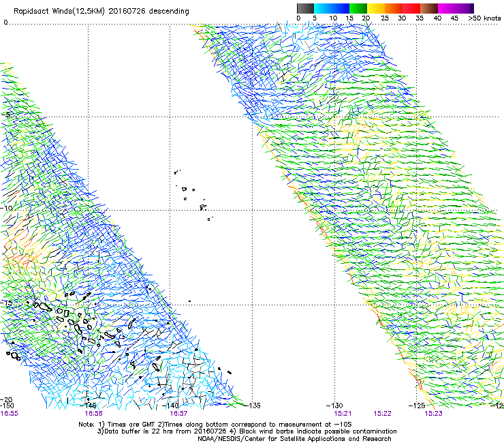Click the '15:23' overpass time label
This screenshot has height=443, width=504.
[x=433, y=413]
